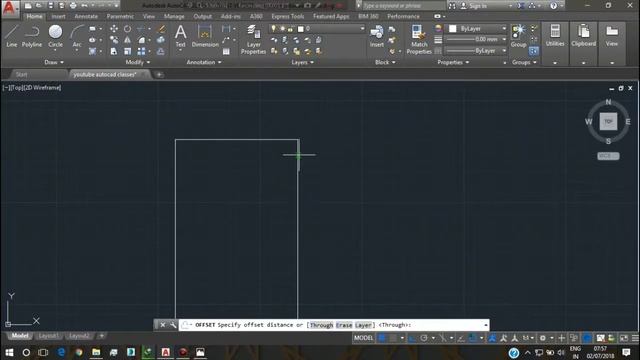This screenshot has width=640, height=360.
Task: Open Windows Start menu
Action: pos(9,352)
